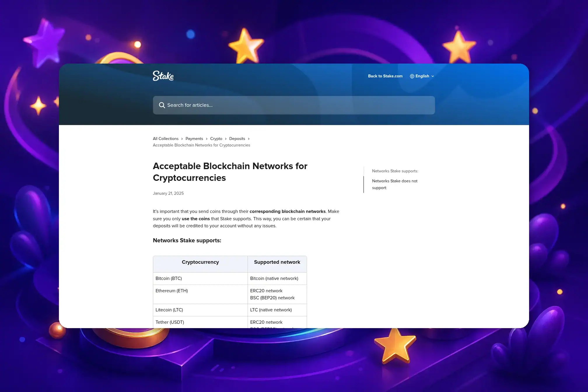Open the Payments breadcrumb
Screen dimensions: 588x392
pyautogui.click(x=194, y=139)
